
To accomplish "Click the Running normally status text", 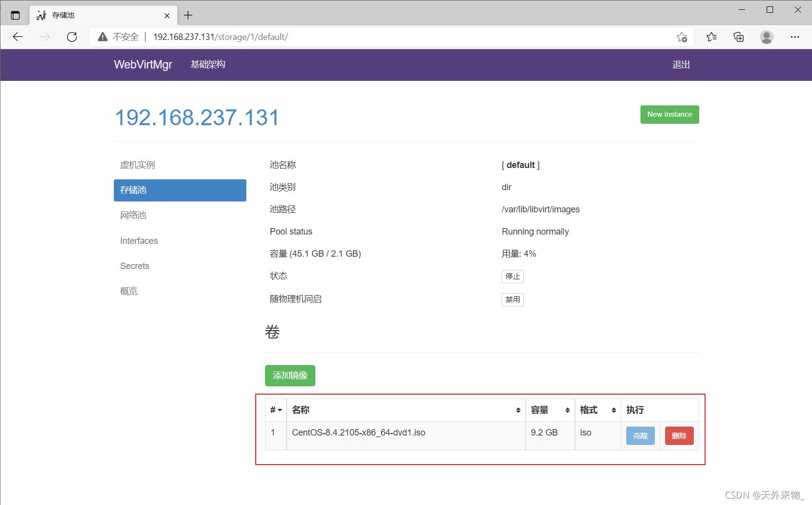I will coord(535,232).
